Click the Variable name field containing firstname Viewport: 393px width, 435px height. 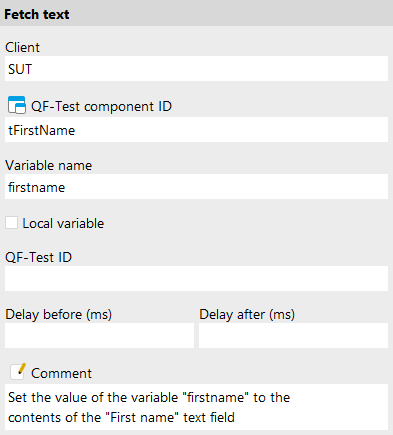[196, 187]
